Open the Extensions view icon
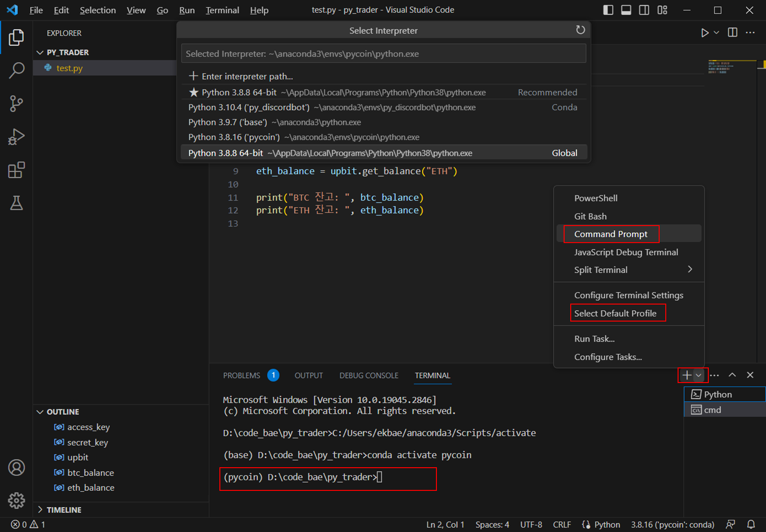 [17, 170]
